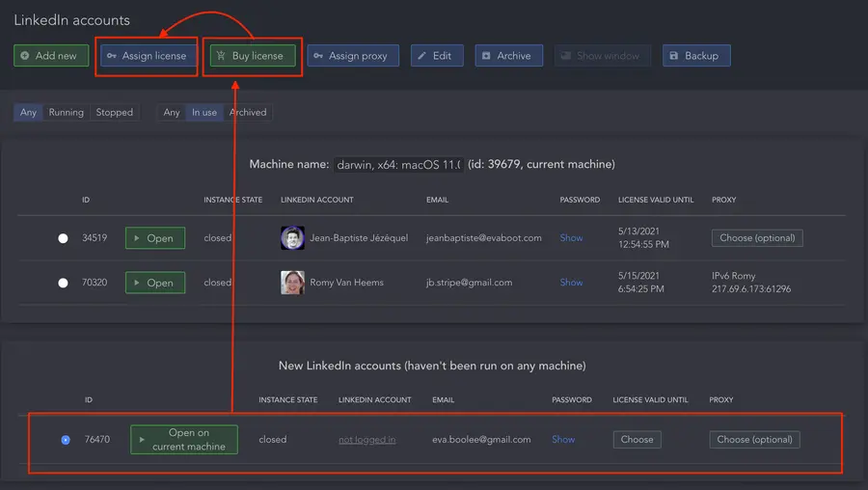Click play icon on 34519 Open button
This screenshot has height=490, width=868.
(x=137, y=238)
